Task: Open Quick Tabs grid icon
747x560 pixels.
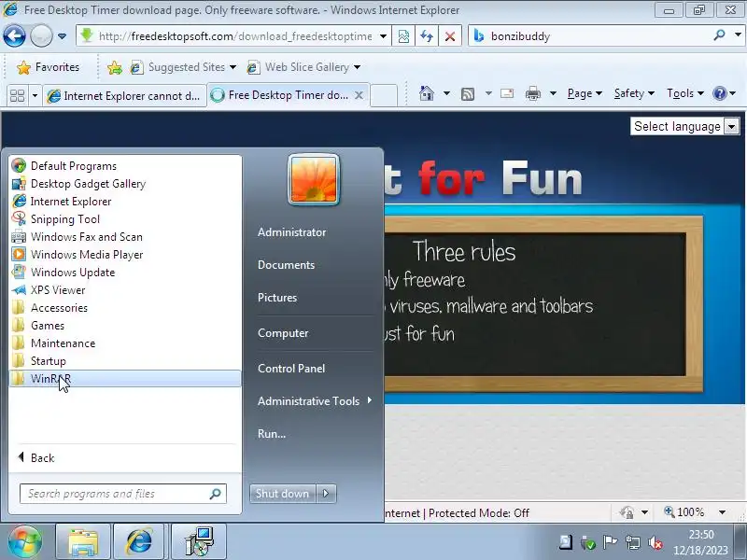Action: 17,96
